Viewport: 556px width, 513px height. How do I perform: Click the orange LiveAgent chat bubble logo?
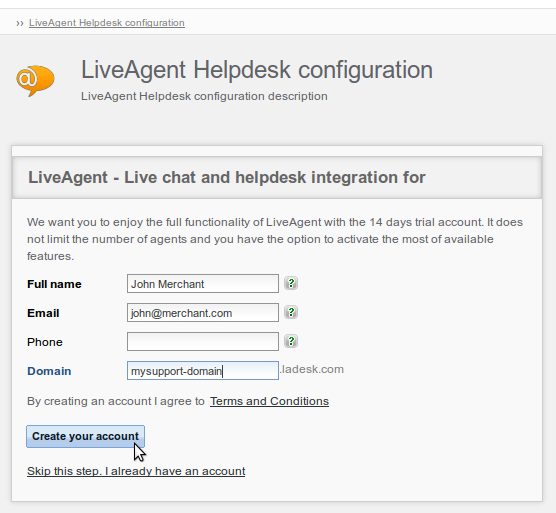coord(35,80)
